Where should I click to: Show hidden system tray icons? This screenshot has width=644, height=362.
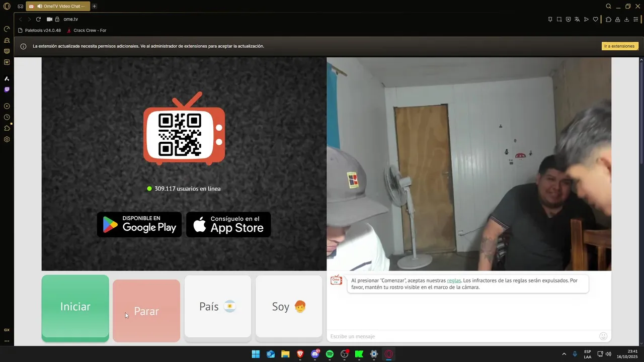[564, 354]
